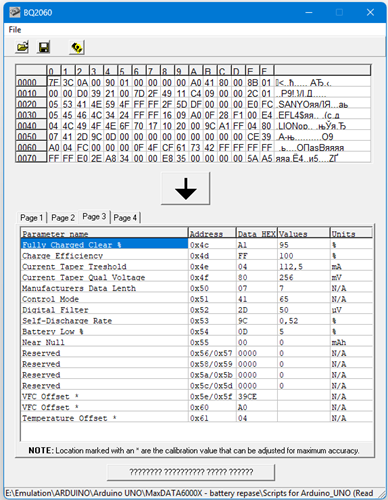Viewport: 388px width, 500px height.
Task: Click hex row header 0020
Action: (31, 104)
